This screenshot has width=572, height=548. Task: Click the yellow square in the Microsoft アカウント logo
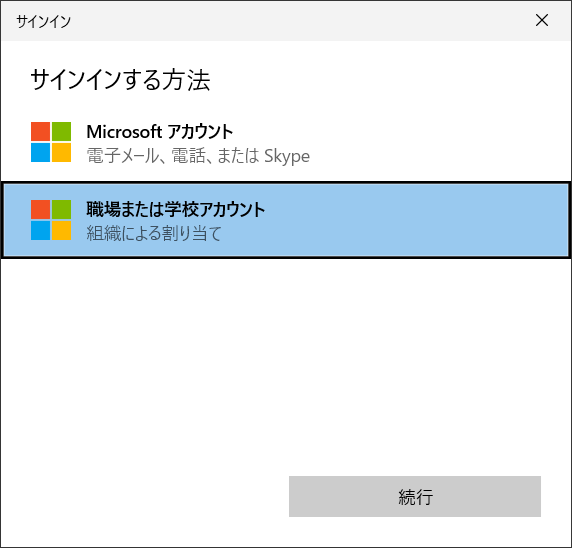coord(61,152)
